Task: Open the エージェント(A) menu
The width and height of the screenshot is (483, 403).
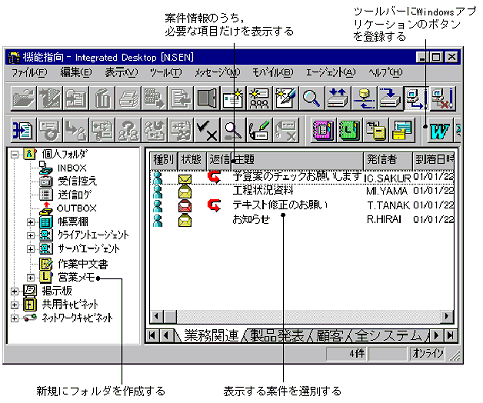Action: pos(331,72)
